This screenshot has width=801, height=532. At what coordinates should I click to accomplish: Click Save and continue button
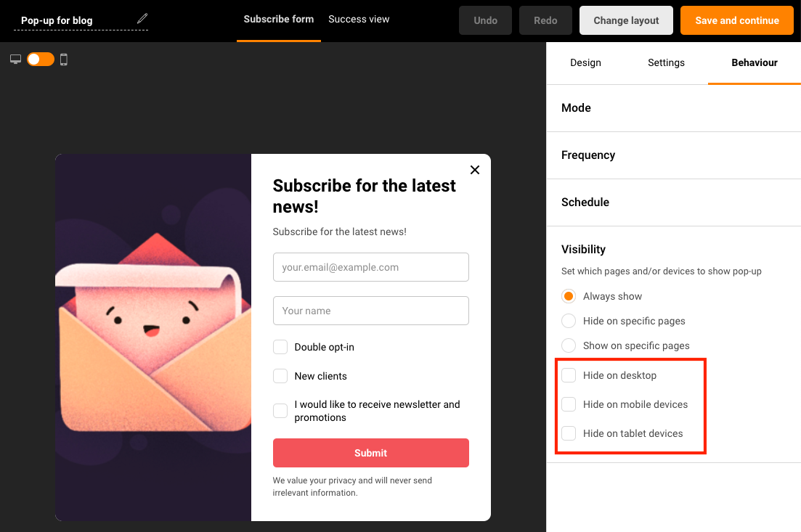pyautogui.click(x=736, y=20)
